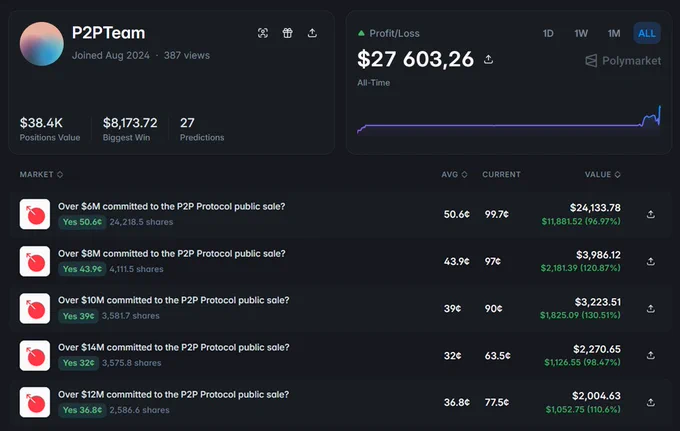Viewport: 680px width, 431px height.
Task: Open the gift icon in profile header
Action: click(x=288, y=33)
